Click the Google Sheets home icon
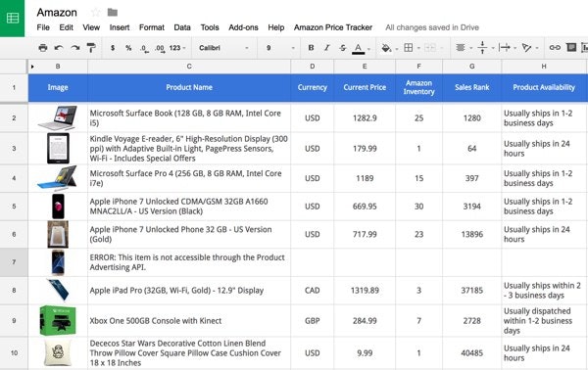The image size is (588, 370). 13,18
